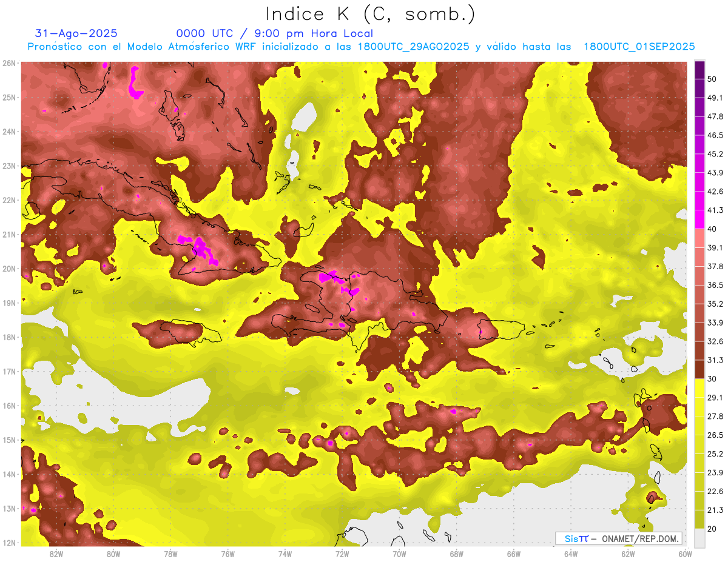Click the "70W" longitude label
This screenshot has width=728, height=562.
[399, 554]
